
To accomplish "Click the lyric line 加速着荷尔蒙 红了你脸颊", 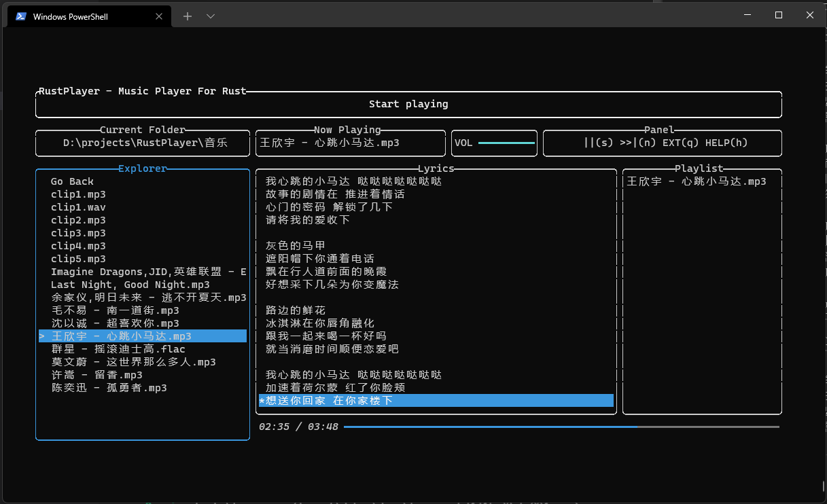I will (x=335, y=388).
